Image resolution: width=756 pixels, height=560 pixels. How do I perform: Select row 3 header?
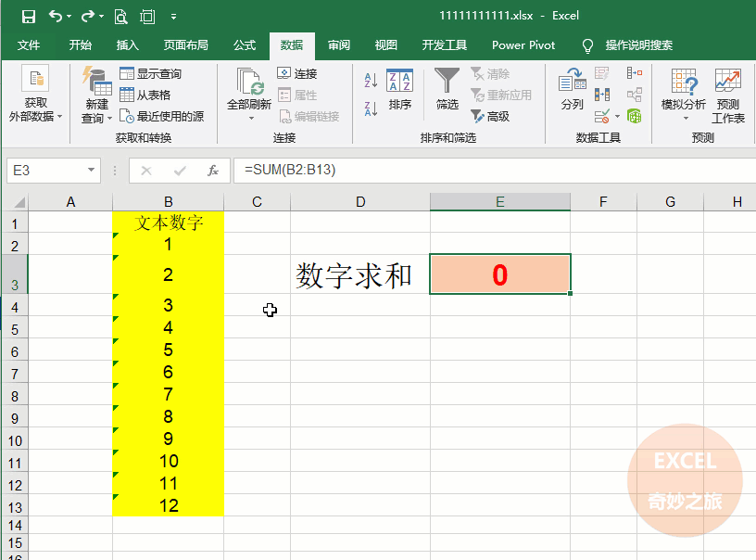pyautogui.click(x=15, y=274)
